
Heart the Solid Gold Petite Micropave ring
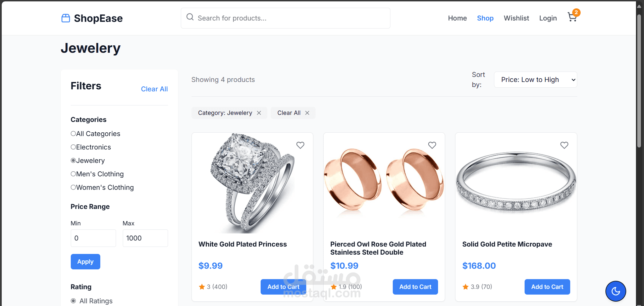point(564,145)
